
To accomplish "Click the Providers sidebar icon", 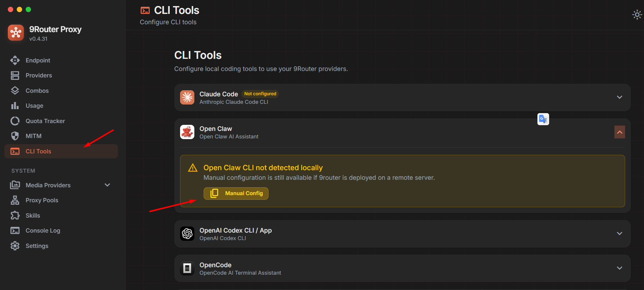I will (15, 75).
